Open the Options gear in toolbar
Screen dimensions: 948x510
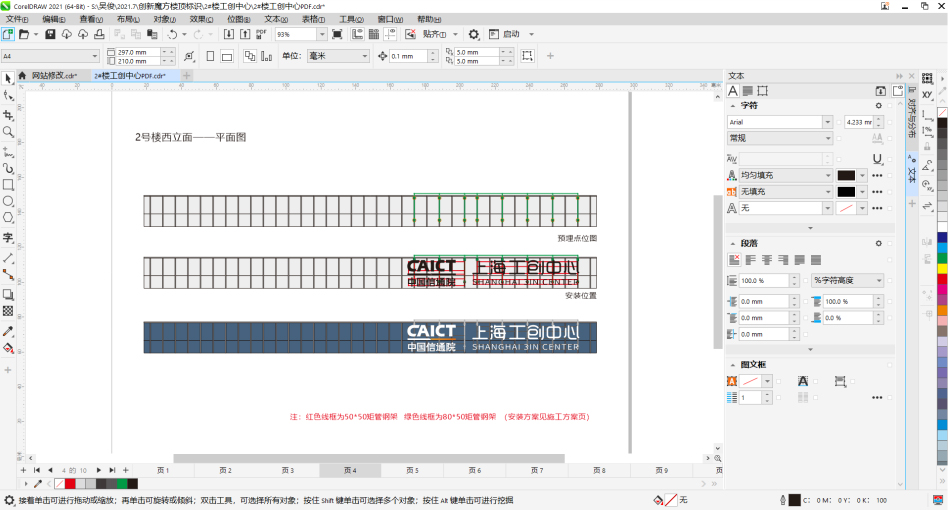(x=474, y=34)
